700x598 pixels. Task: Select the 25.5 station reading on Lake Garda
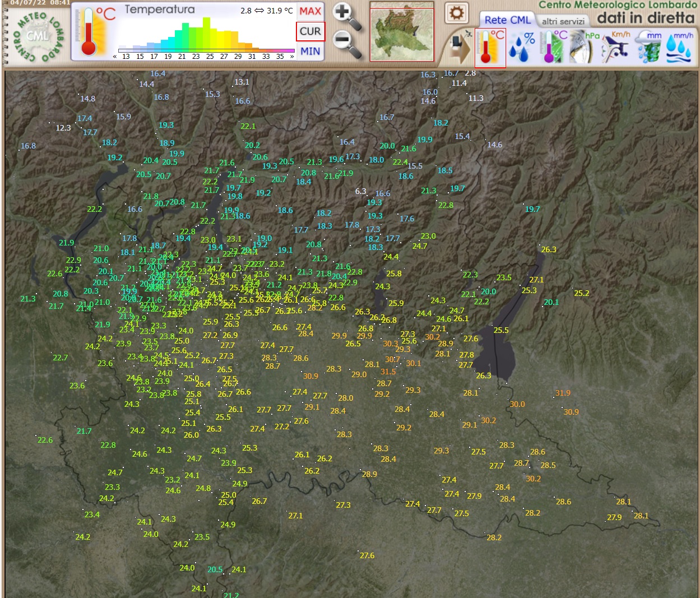click(501, 330)
